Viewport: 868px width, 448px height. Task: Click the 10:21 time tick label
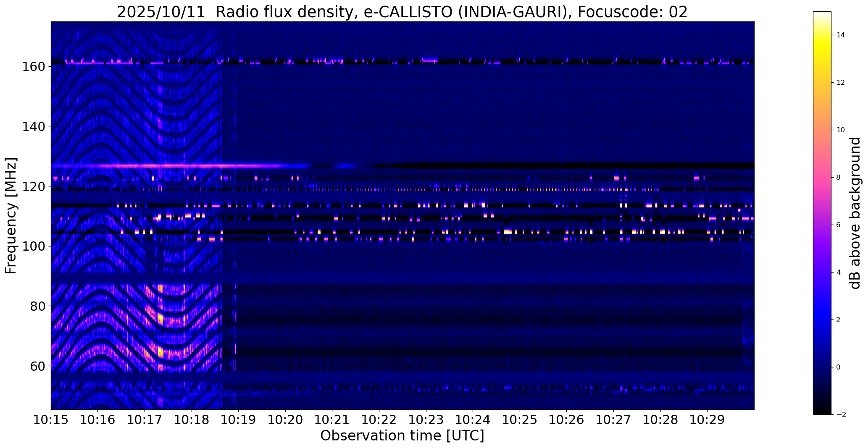click(332, 420)
